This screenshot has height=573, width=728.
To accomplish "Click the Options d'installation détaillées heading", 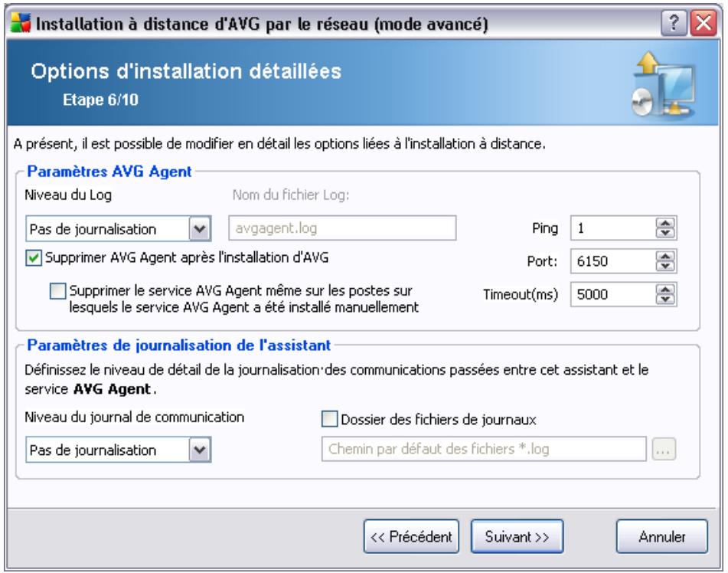I will coord(186,71).
